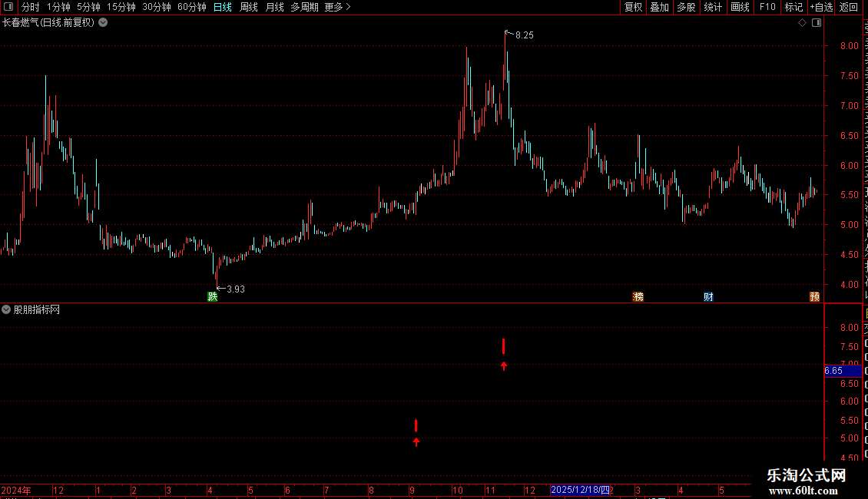The height and width of the screenshot is (499, 868).
Task: Click the 标记 mark button
Action: 793,7
